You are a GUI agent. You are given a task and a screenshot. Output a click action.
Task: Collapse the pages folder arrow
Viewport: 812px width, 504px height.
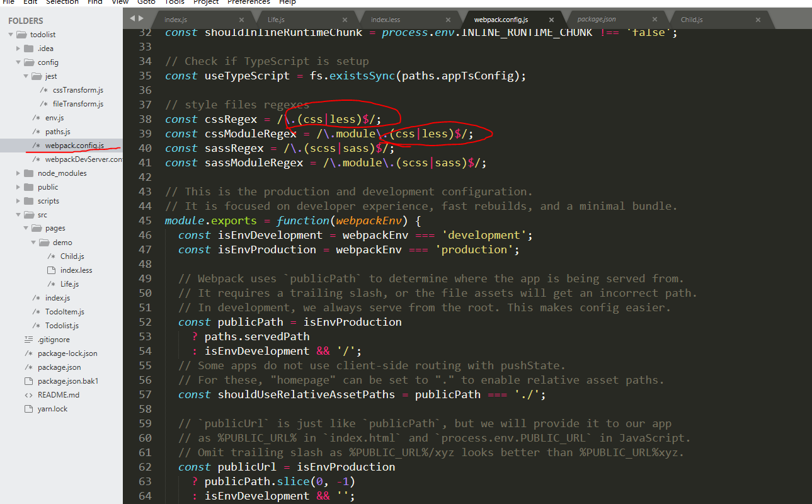(x=26, y=229)
